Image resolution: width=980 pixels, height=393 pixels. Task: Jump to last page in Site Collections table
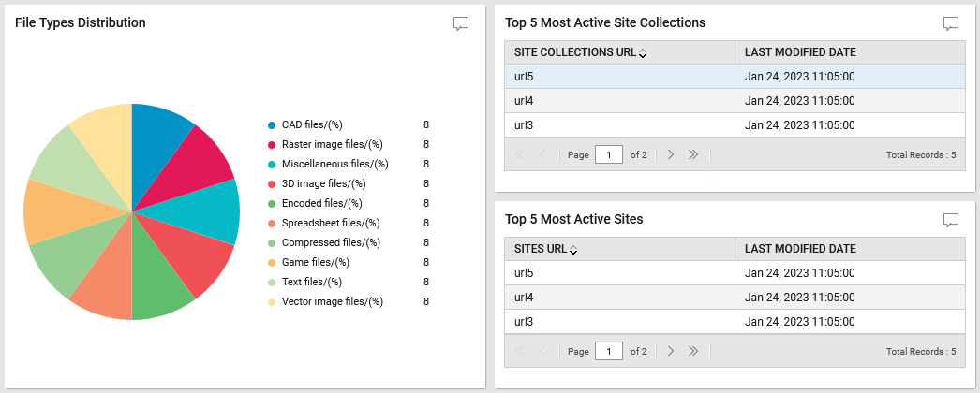point(692,154)
